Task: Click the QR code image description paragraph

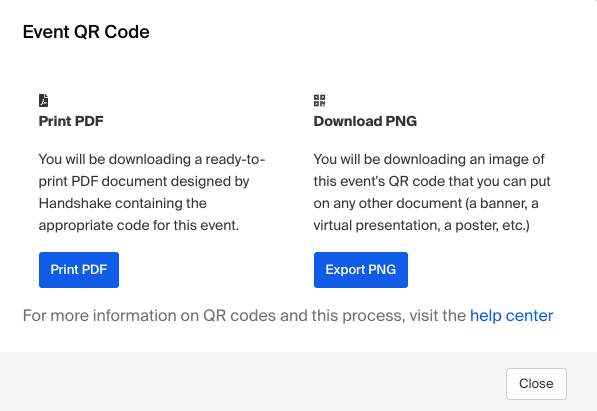Action: point(432,192)
